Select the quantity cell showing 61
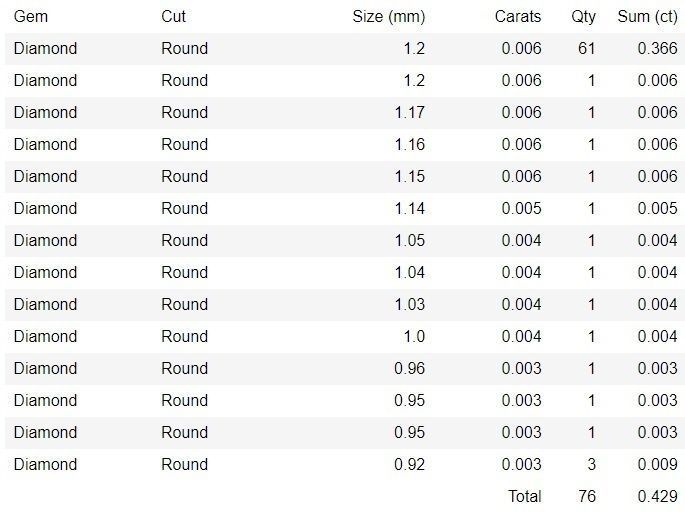This screenshot has height=512, width=685. coord(586,48)
